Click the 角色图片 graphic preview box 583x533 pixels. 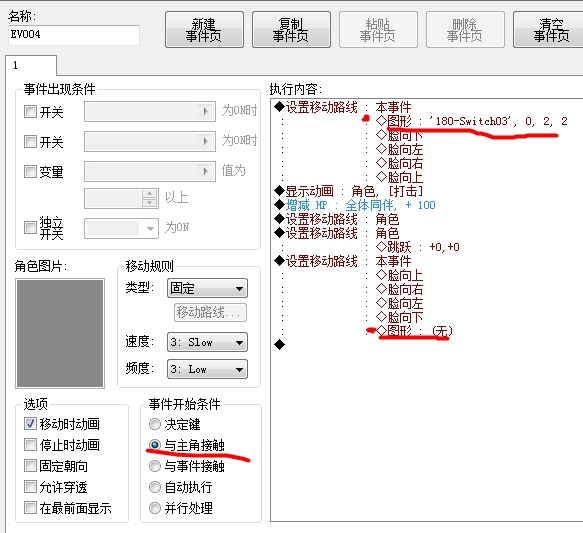point(60,333)
